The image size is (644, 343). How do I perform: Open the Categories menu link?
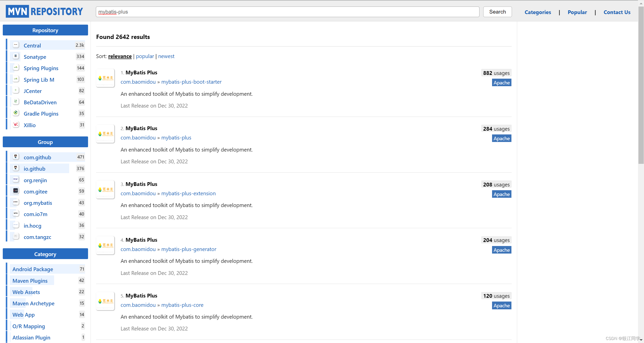tap(538, 12)
